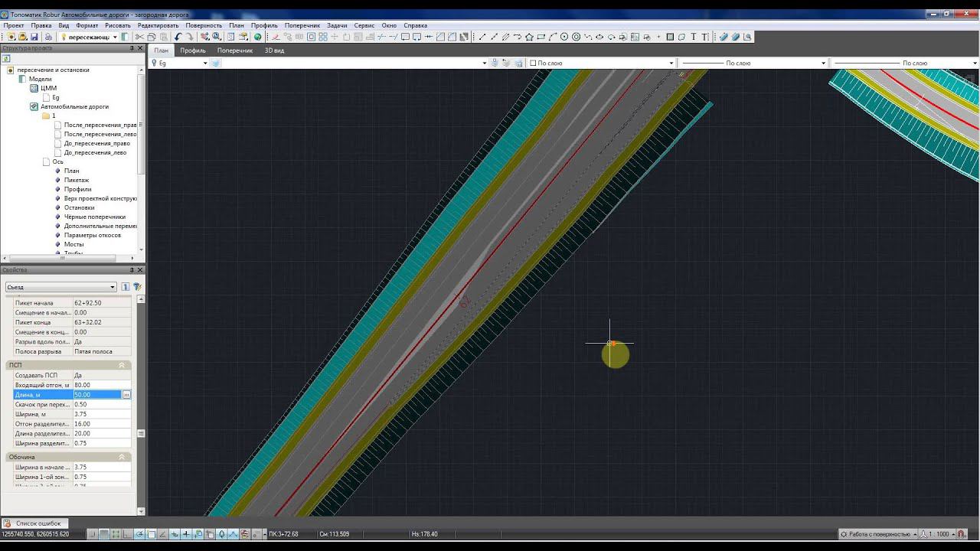This screenshot has width=980, height=551.
Task: Click the Длина, м value field 50.00
Action: [x=97, y=395]
